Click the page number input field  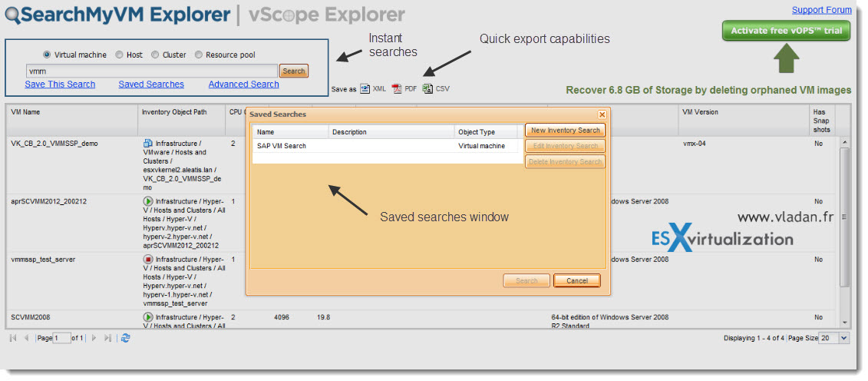click(x=61, y=338)
